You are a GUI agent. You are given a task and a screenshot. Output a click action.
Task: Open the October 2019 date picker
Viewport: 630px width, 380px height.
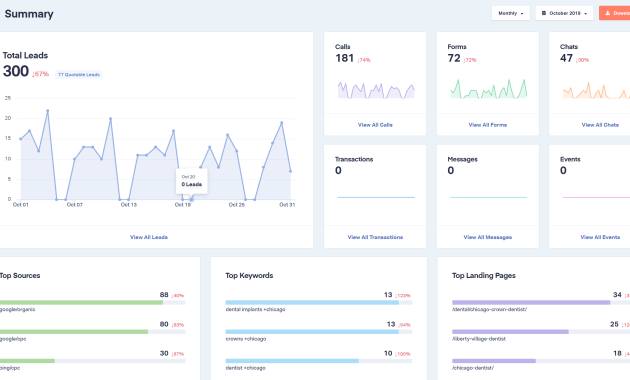[x=564, y=13]
